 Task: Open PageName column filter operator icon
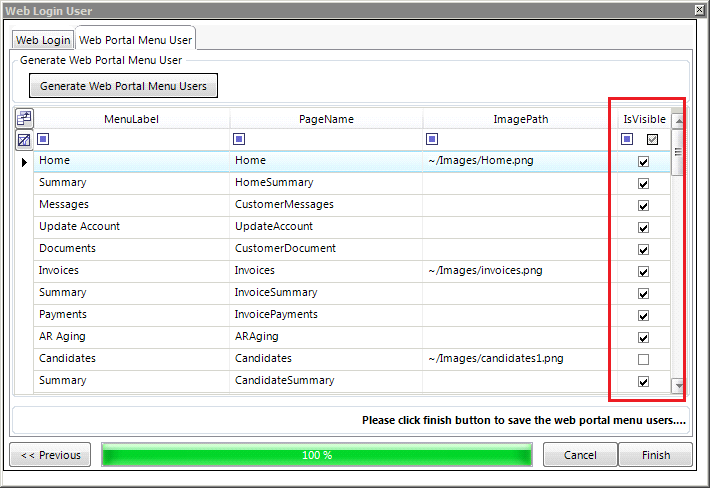pos(239,139)
